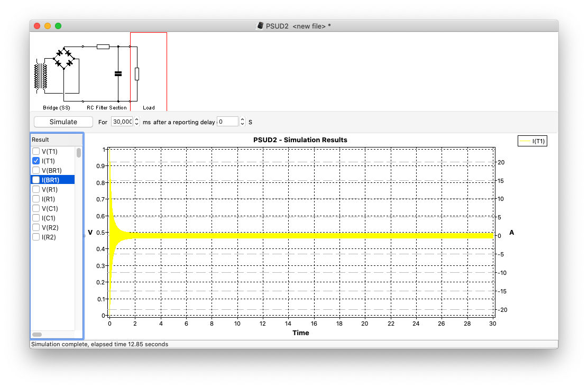Click the PSUD2 - Simulation Results chart title
Screen dimensions: 588x388
coord(300,140)
